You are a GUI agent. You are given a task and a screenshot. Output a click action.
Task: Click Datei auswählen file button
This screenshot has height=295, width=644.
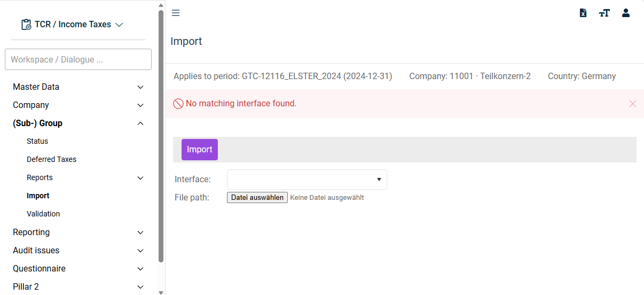click(x=257, y=198)
